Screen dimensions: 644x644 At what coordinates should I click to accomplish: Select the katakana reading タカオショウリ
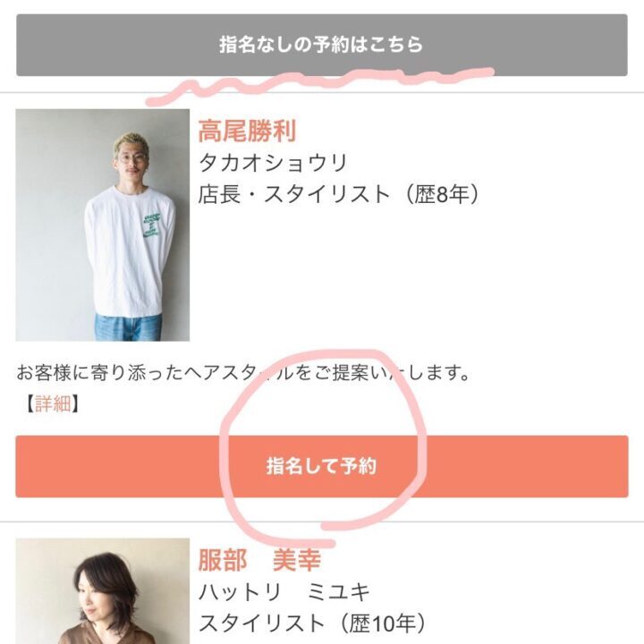273,163
